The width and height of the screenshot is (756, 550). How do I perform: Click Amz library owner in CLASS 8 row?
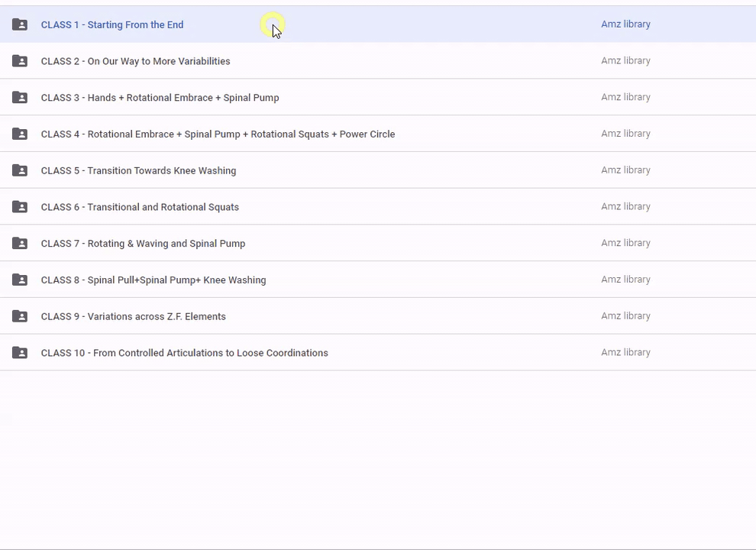tap(625, 280)
